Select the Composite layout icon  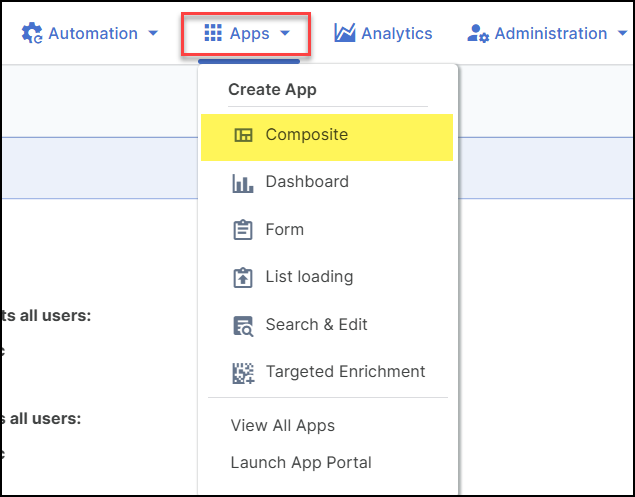pyautogui.click(x=243, y=135)
